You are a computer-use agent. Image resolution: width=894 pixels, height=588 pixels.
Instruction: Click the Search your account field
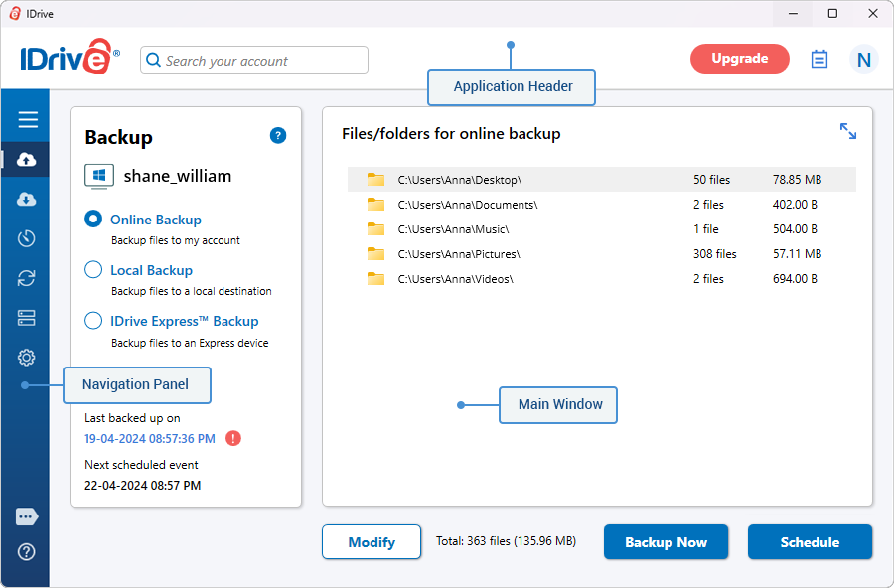(x=254, y=60)
